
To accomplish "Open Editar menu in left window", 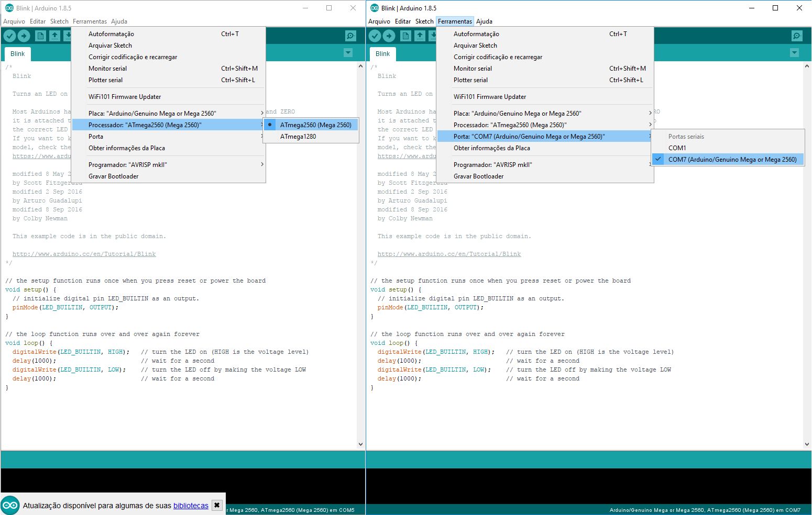I will point(38,21).
